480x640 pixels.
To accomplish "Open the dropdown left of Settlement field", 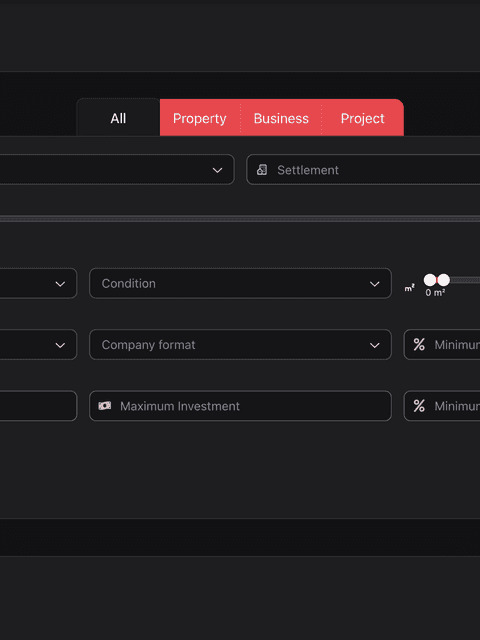I will [117, 169].
